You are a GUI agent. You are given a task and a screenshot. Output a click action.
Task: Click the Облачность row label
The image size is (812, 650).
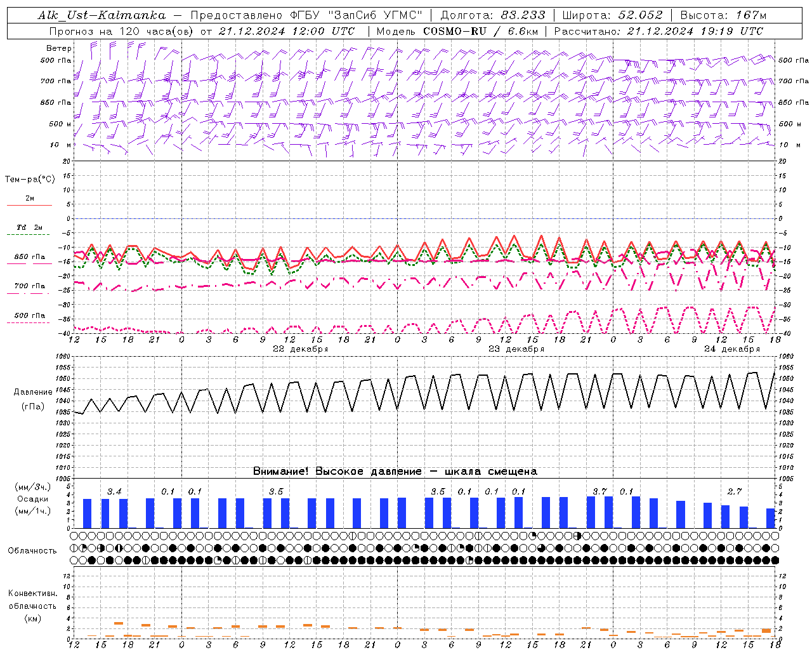(32, 551)
